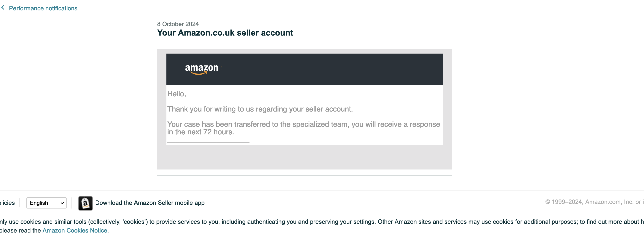This screenshot has width=644, height=242.
Task: Click the dark email header banner
Action: click(x=304, y=69)
